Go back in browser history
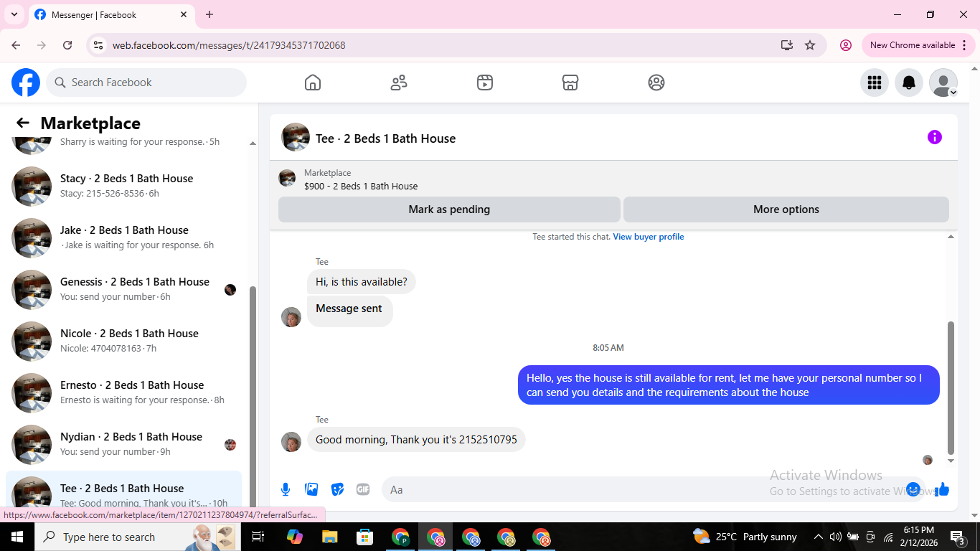 [16, 45]
